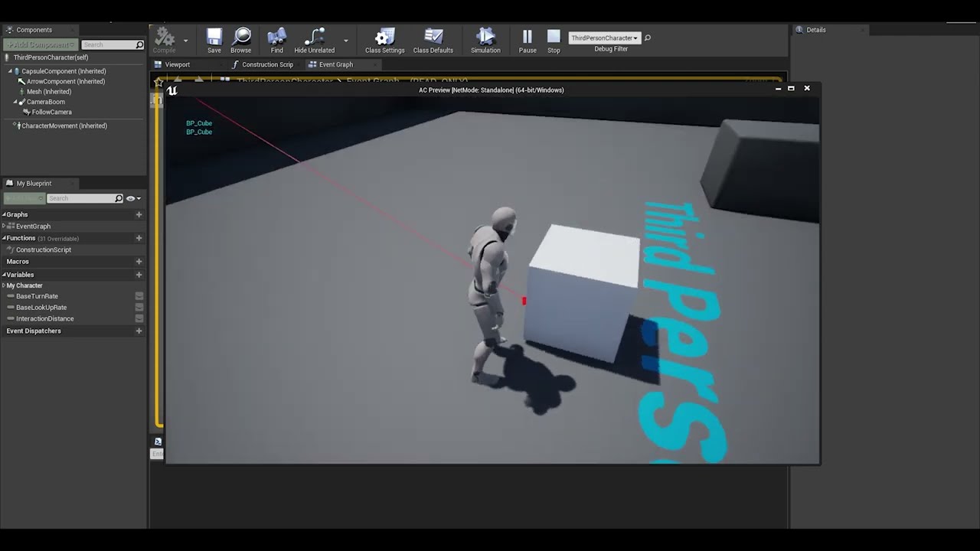Click the Compile toolbar icon
This screenshot has width=980, height=551.
[164, 40]
